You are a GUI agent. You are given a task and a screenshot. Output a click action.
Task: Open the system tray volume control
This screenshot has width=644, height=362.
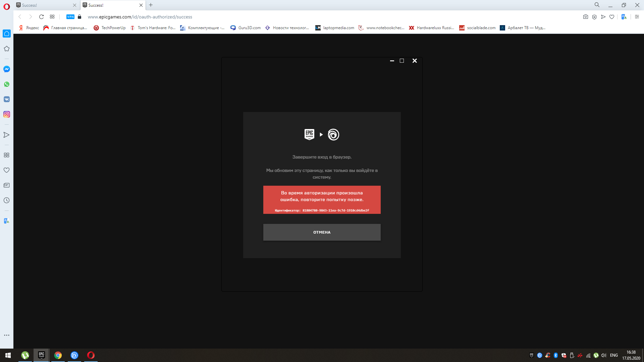pos(604,355)
